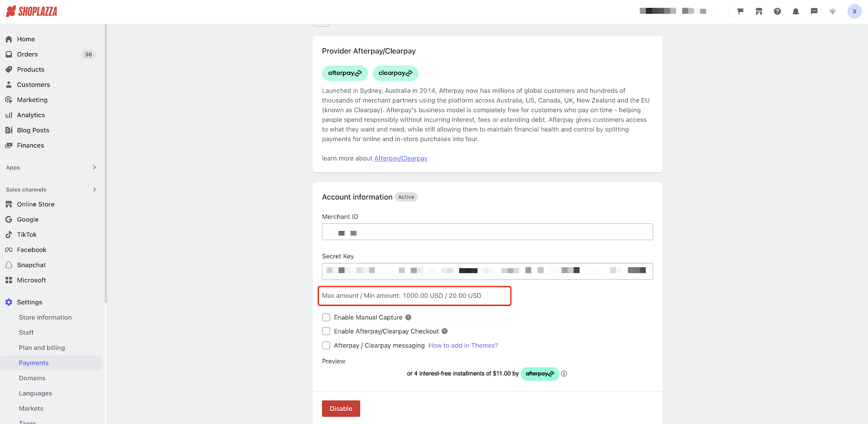868x424 pixels.
Task: Click the Preview label
Action: pos(334,361)
